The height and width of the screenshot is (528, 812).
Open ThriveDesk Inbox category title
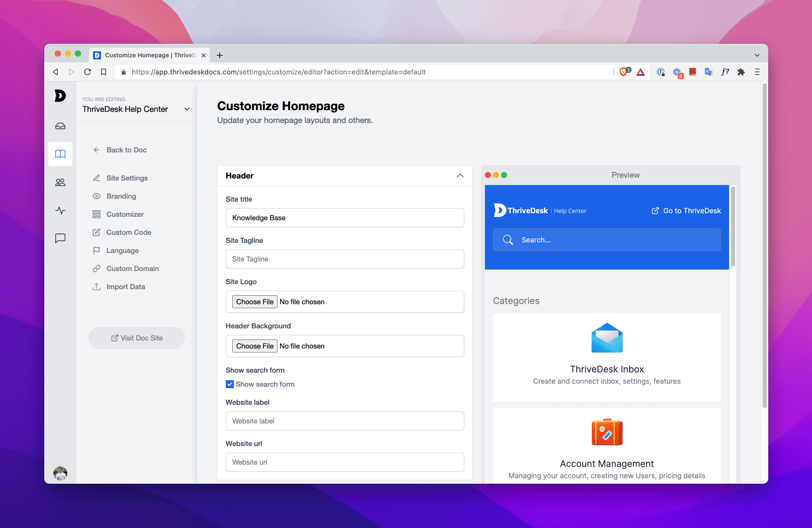607,369
